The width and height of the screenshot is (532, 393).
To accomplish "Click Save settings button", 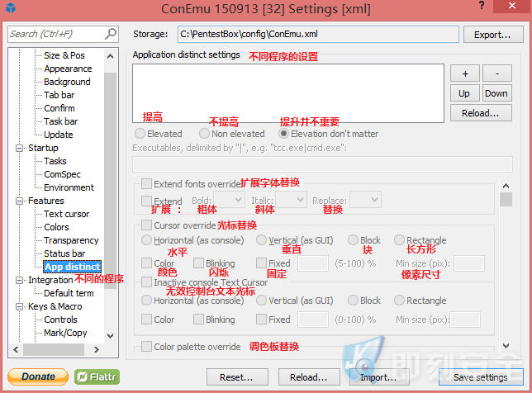I will coord(481,377).
